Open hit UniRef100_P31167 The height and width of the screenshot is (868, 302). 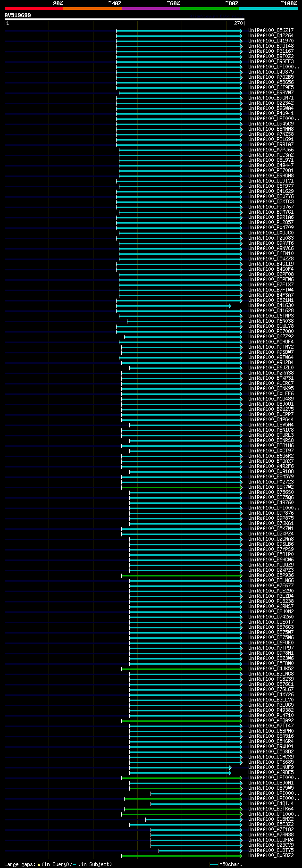pos(271,51)
